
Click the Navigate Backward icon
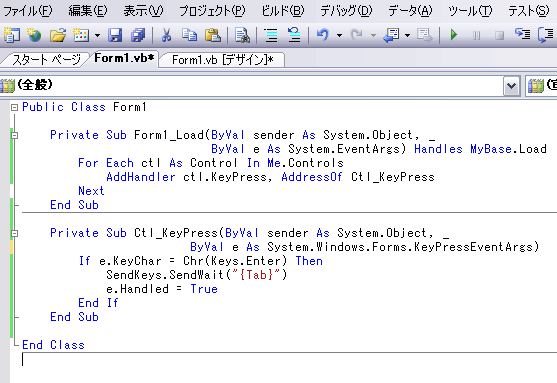[391, 35]
